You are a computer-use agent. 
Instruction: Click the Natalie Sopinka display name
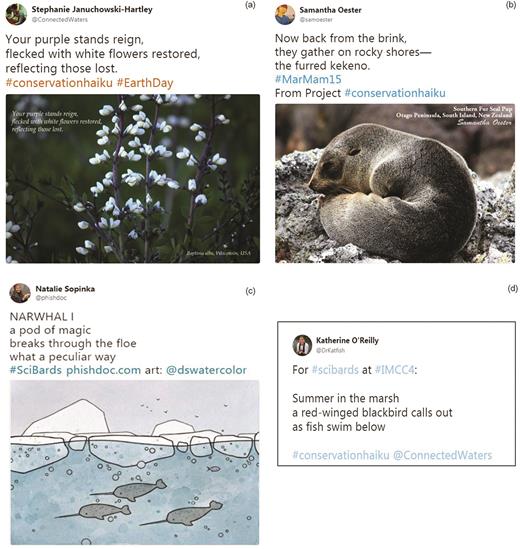[x=65, y=289]
